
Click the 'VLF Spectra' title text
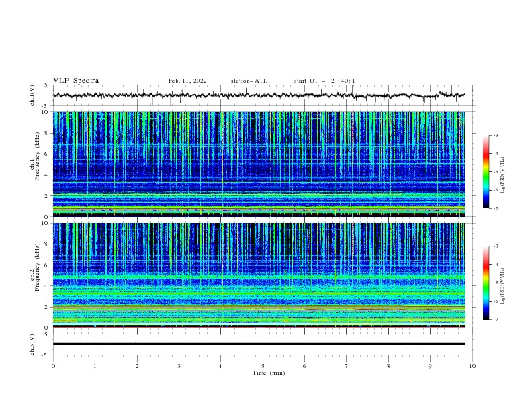(x=76, y=81)
